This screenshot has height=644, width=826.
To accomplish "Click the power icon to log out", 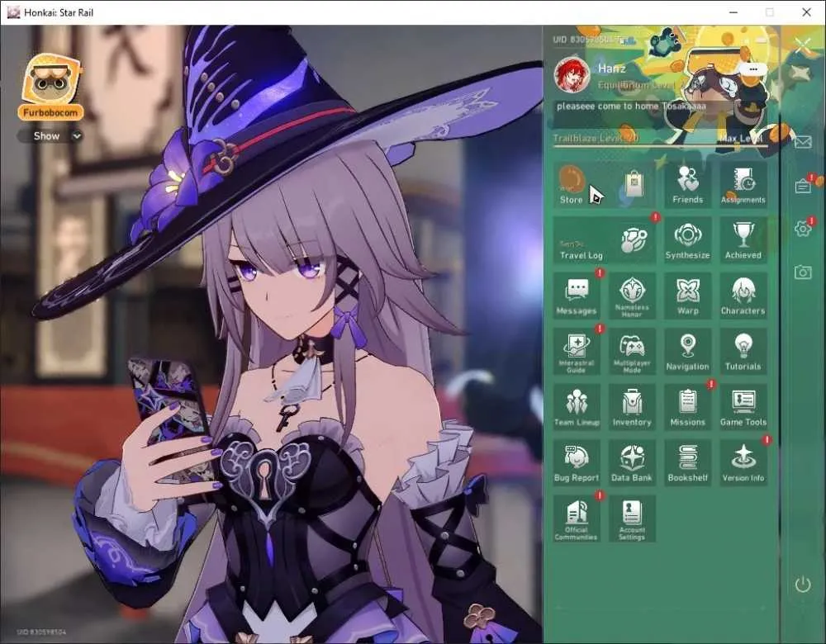I will pos(803,584).
